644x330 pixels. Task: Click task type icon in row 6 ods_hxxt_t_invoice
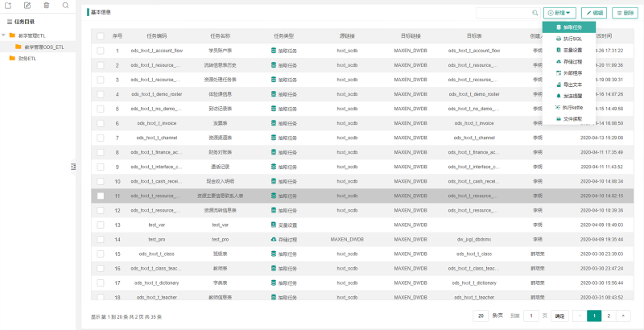click(x=274, y=123)
